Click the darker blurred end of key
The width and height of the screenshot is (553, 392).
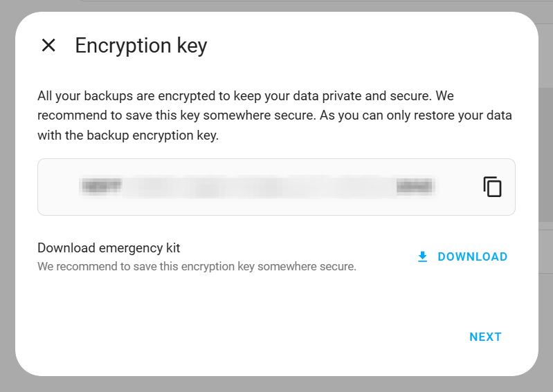point(415,186)
